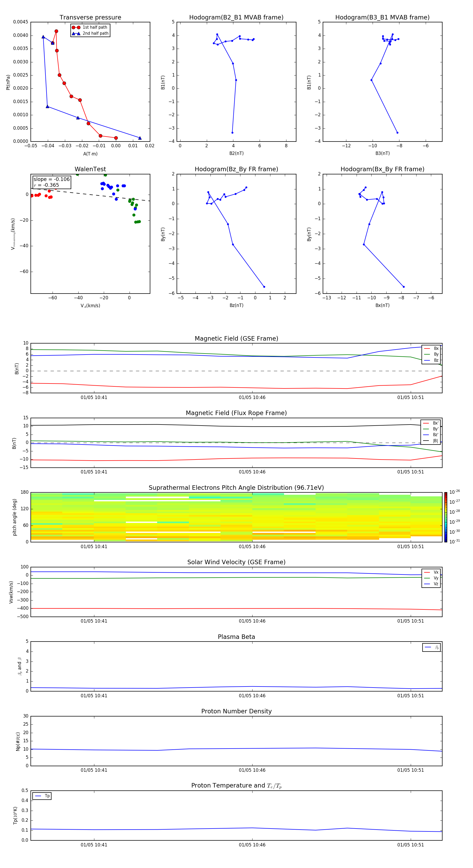Click the |B| legend entry in flux rope plot
Image resolution: width=473 pixels, height=868 pixels.
point(431,441)
